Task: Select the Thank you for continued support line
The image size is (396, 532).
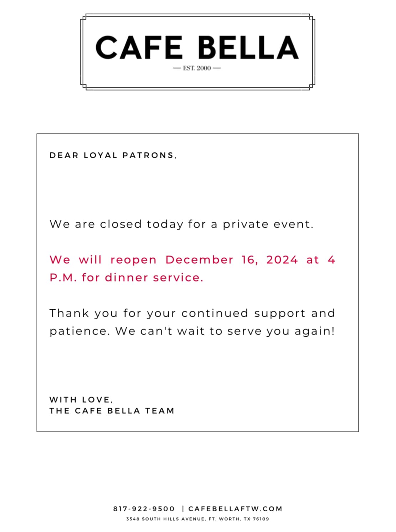Action: tap(192, 313)
